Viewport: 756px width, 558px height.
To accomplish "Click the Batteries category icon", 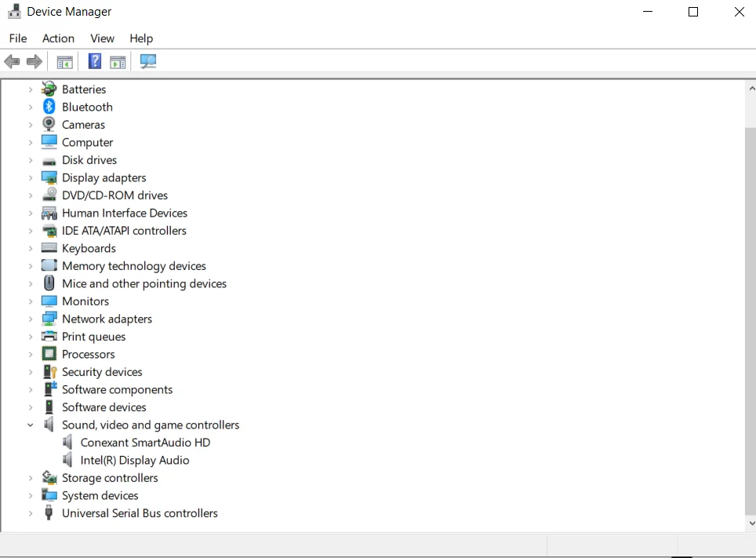I will click(x=49, y=89).
